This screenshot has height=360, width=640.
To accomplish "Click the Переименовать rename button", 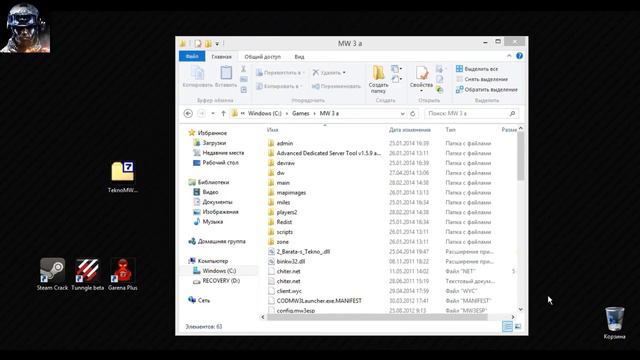I will pos(336,86).
